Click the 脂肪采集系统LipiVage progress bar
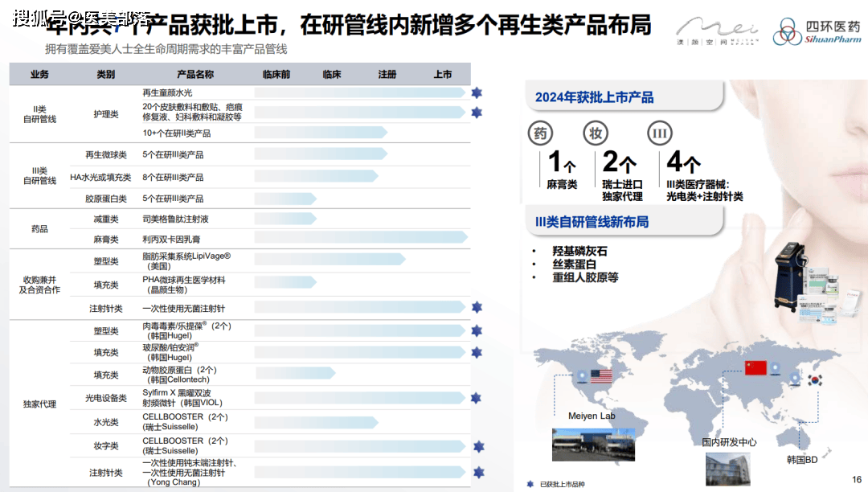Image resolution: width=868 pixels, height=492 pixels. coord(330,259)
